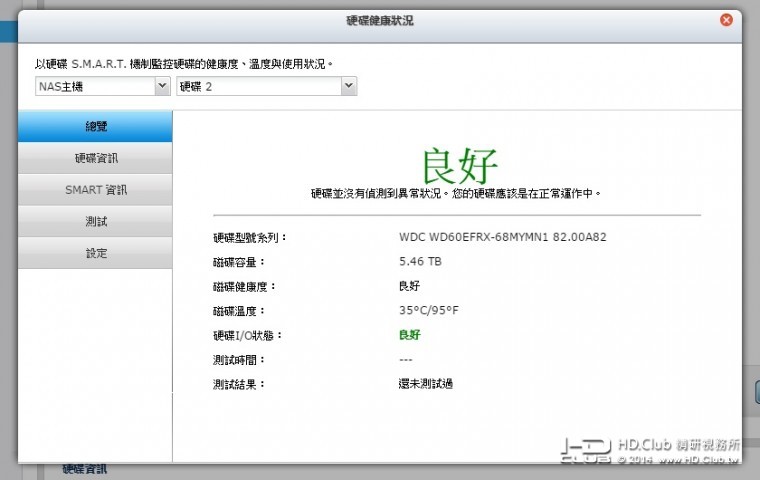This screenshot has height=480, width=760.
Task: Close the 硬碟健康狀況 dialog with red X
Action: [x=726, y=20]
